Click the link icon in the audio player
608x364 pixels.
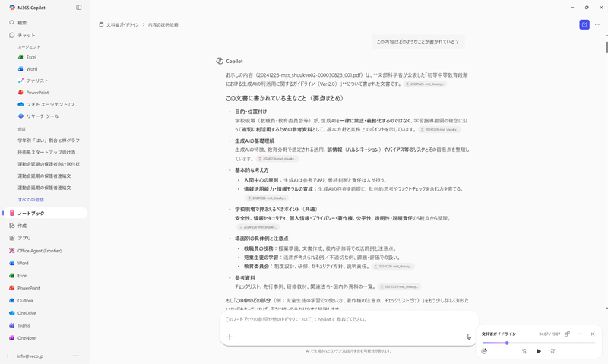[x=567, y=334]
